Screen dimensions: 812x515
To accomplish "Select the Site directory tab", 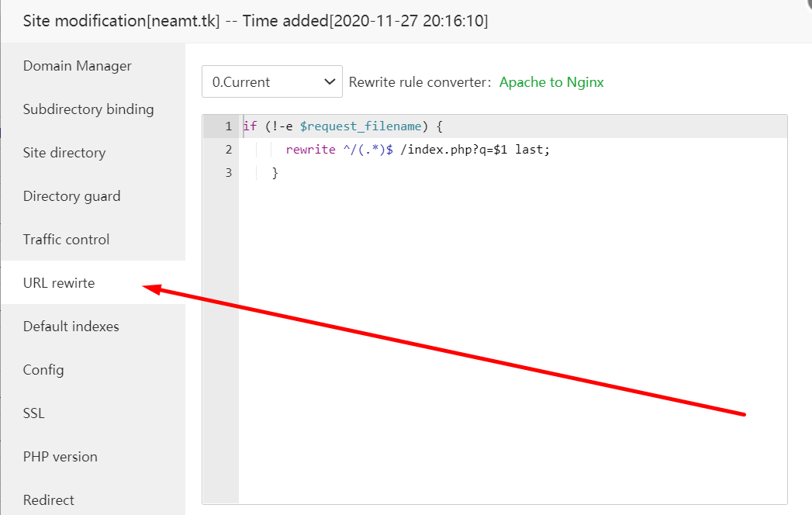I will coord(64,153).
